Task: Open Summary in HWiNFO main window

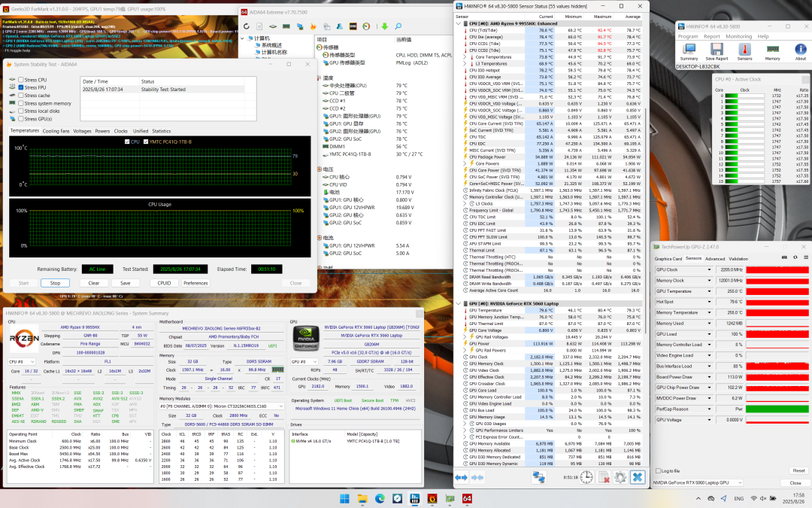Action: [x=689, y=52]
